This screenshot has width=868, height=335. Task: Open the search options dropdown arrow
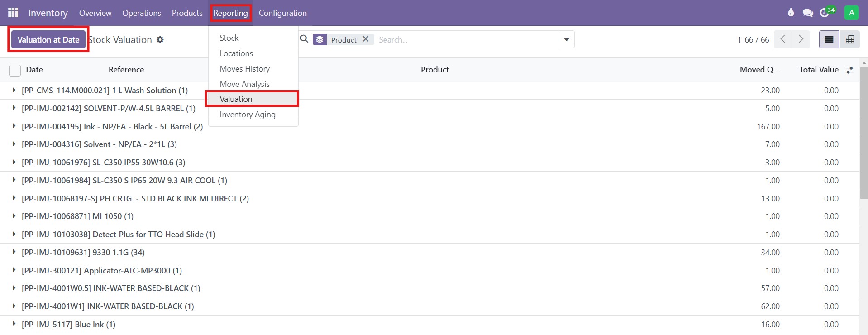[x=566, y=40]
